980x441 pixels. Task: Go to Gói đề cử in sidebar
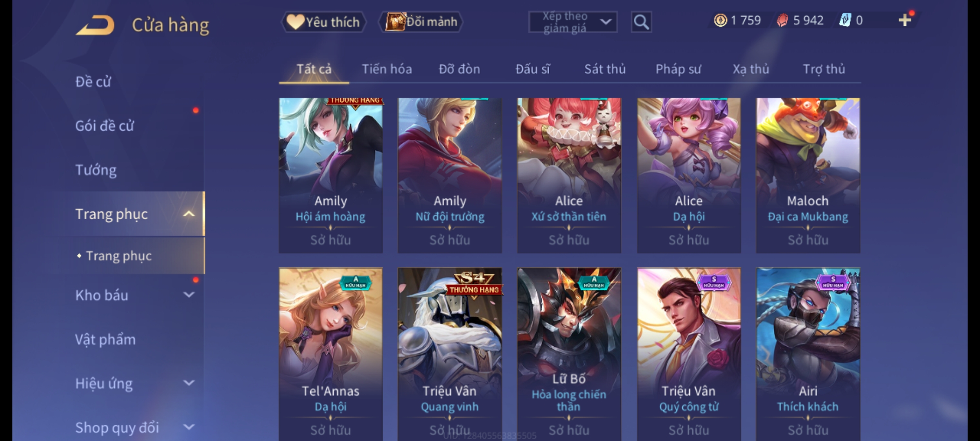(x=105, y=126)
